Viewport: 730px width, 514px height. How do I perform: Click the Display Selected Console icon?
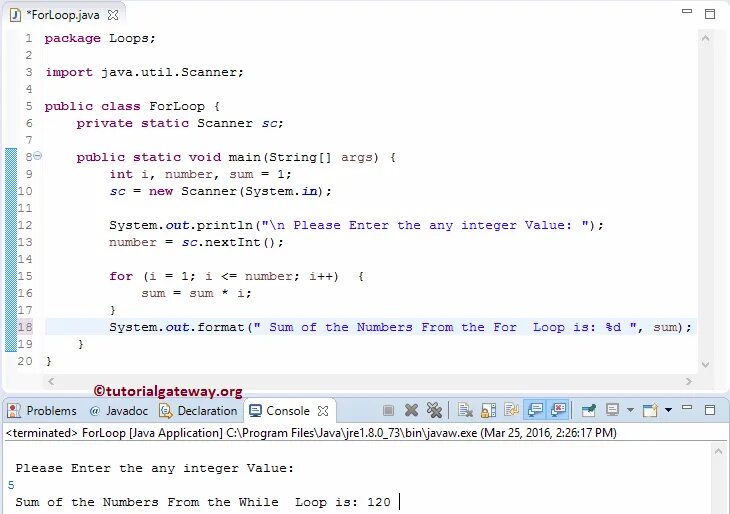(612, 410)
